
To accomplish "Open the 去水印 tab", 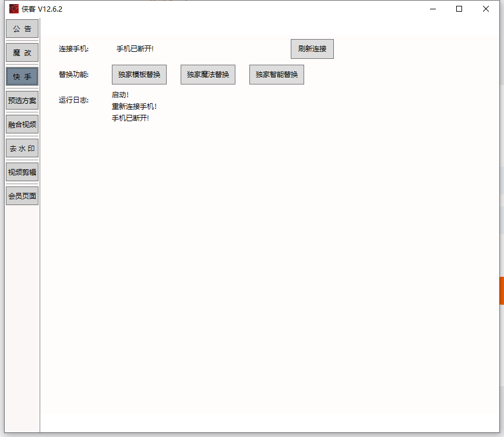I will [22, 148].
